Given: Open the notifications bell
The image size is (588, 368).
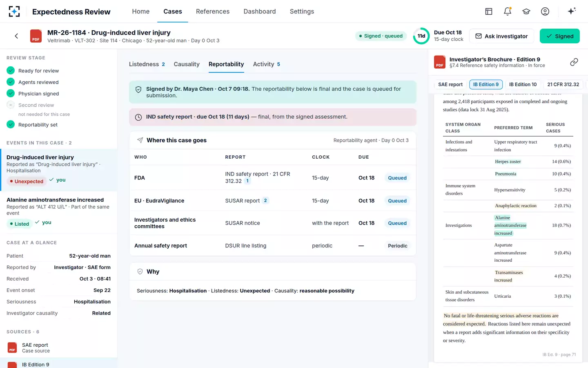Looking at the screenshot, I should pyautogui.click(x=508, y=11).
